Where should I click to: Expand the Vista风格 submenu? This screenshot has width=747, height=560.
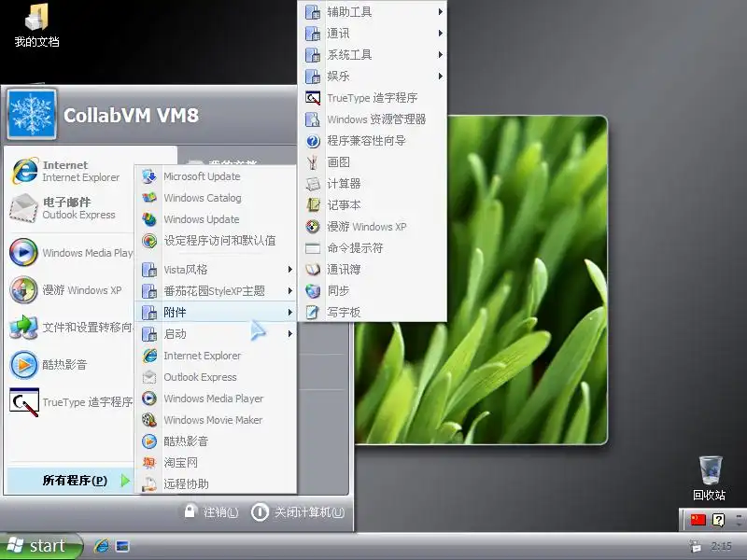(216, 270)
